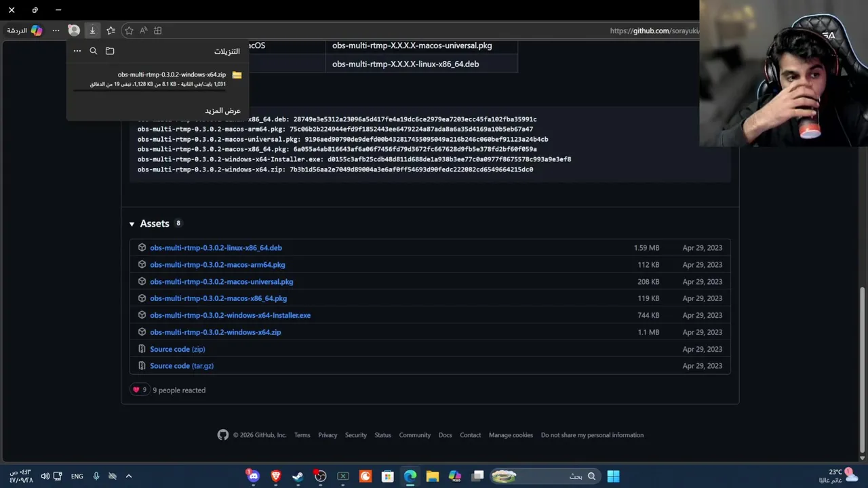The image size is (868, 488).
Task: Add this page to favorites star
Action: click(x=129, y=30)
